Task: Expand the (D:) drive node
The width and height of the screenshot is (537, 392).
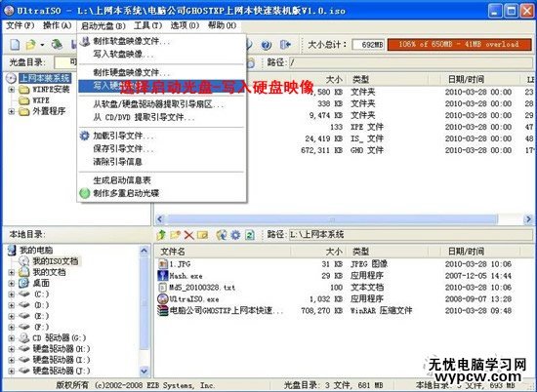Action: point(12,305)
